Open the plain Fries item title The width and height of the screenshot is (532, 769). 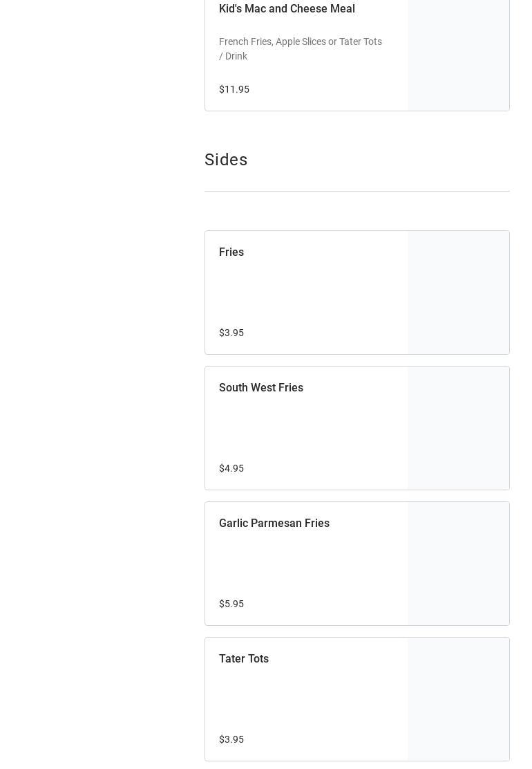(231, 252)
